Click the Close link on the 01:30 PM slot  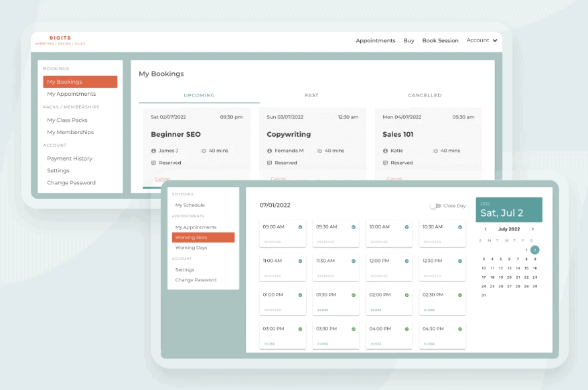pos(323,310)
